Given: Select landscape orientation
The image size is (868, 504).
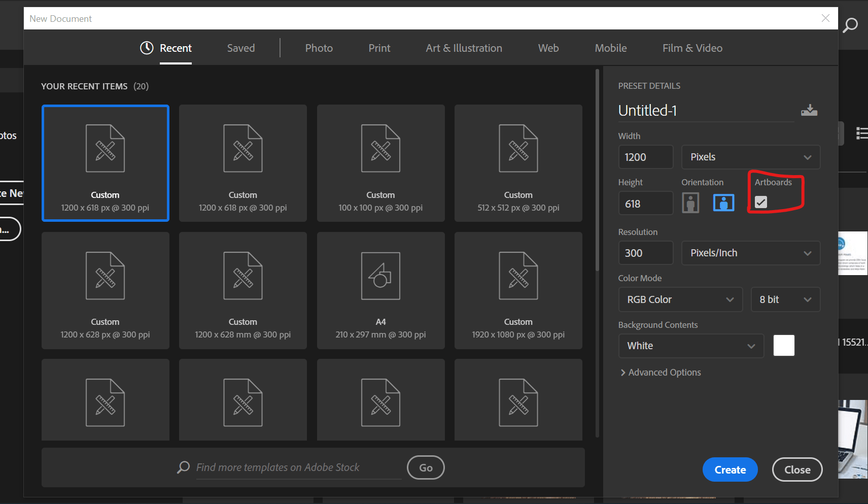Looking at the screenshot, I should (723, 203).
